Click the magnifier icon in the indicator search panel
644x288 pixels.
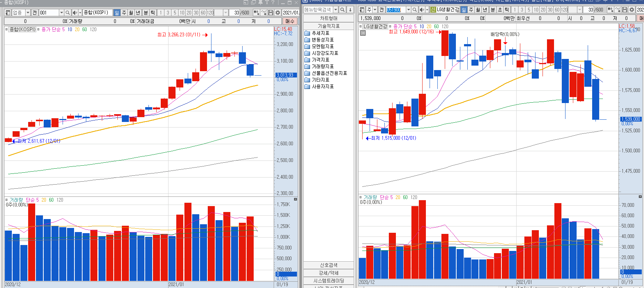click(343, 10)
